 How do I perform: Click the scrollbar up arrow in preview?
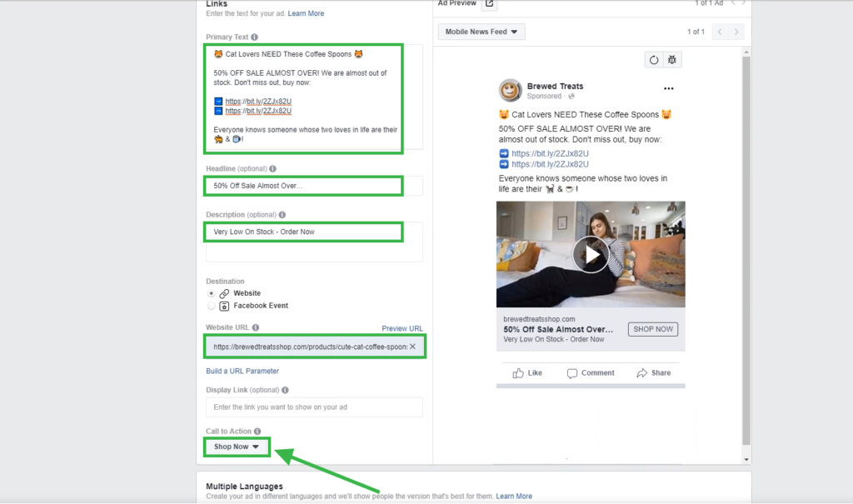746,52
